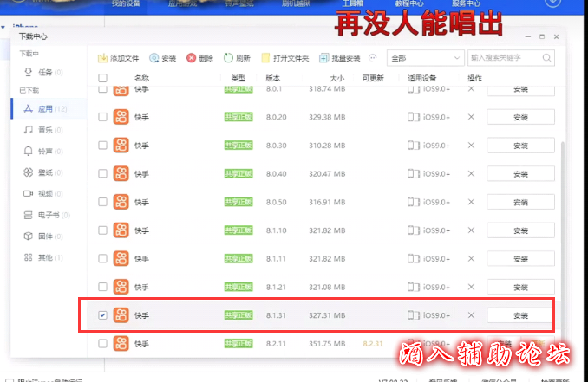Click X delete for 快手 8.1.21 row

click(472, 287)
